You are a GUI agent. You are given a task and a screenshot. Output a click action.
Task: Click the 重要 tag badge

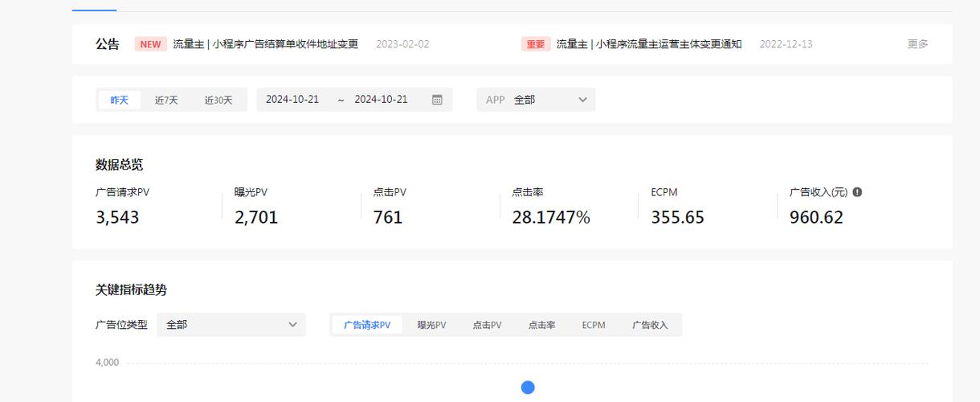point(535,44)
